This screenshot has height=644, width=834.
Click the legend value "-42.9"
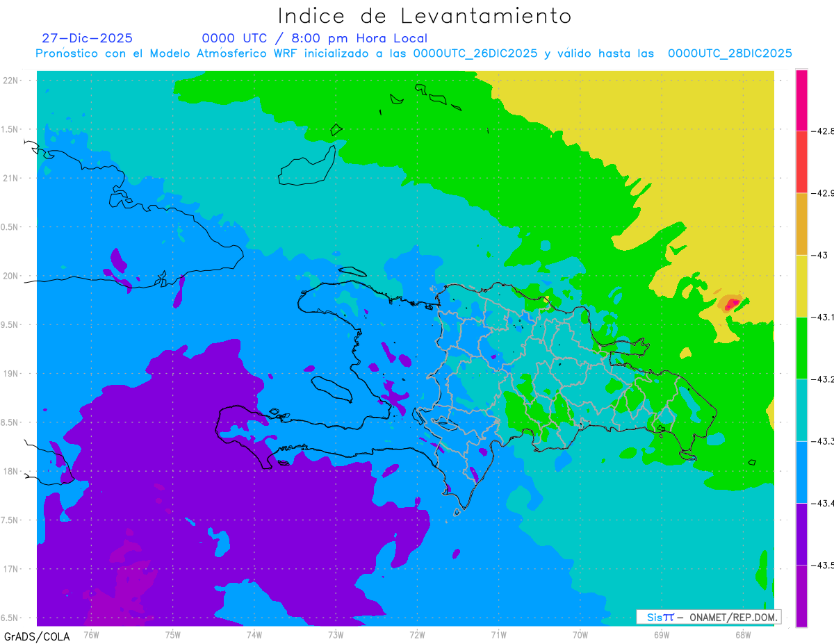pos(823,193)
